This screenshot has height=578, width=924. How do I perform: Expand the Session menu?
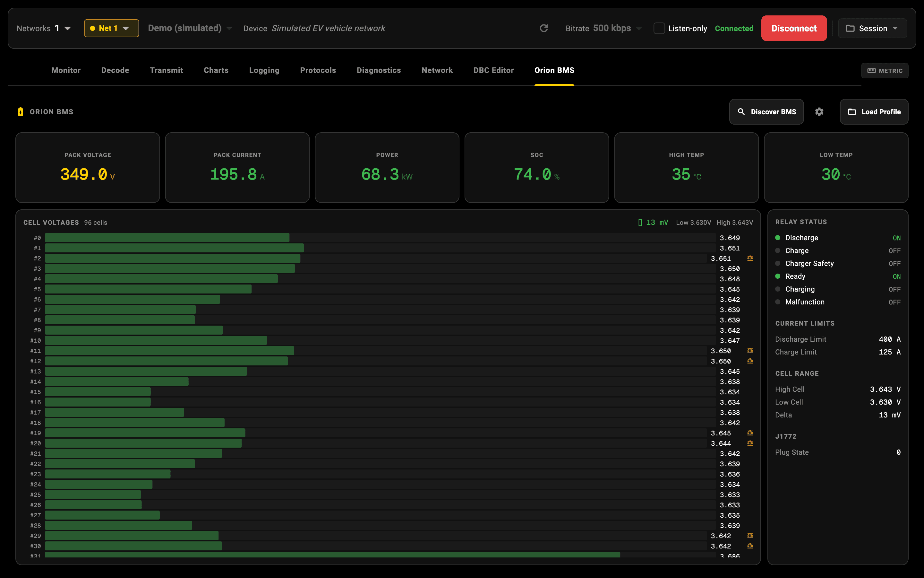(872, 28)
